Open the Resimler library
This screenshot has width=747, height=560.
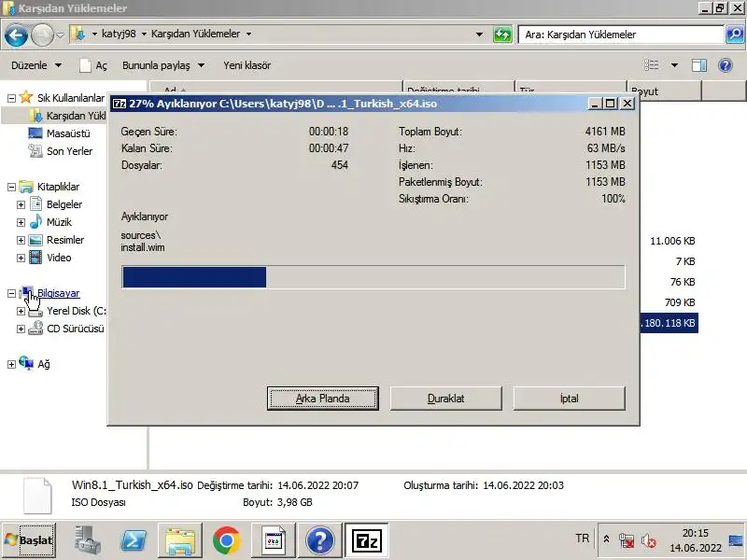(65, 240)
